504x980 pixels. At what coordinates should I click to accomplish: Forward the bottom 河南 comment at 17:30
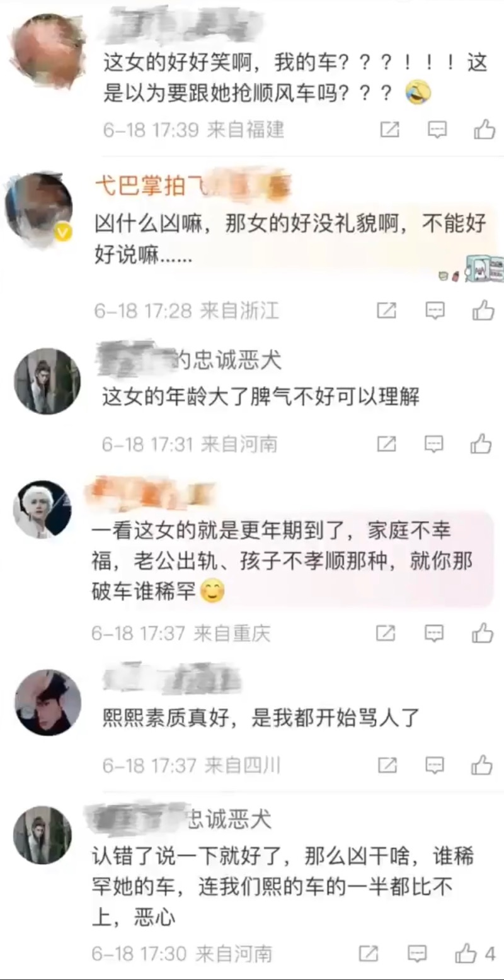(369, 953)
